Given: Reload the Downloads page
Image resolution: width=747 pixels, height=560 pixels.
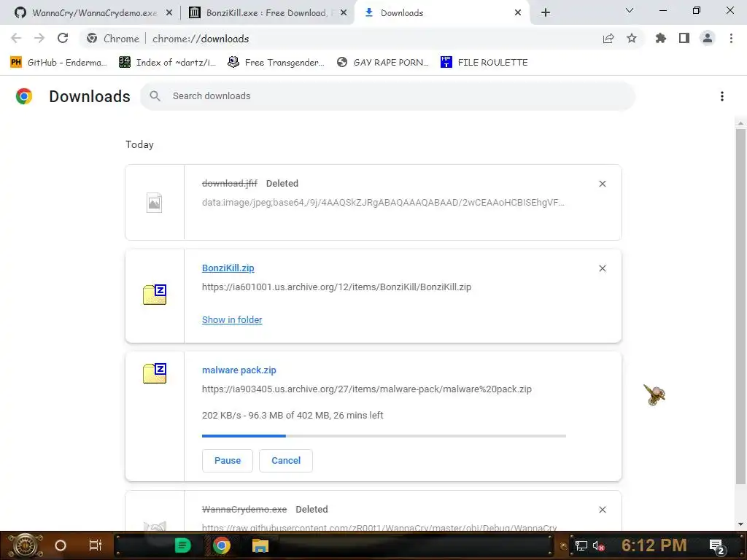Looking at the screenshot, I should point(63,39).
